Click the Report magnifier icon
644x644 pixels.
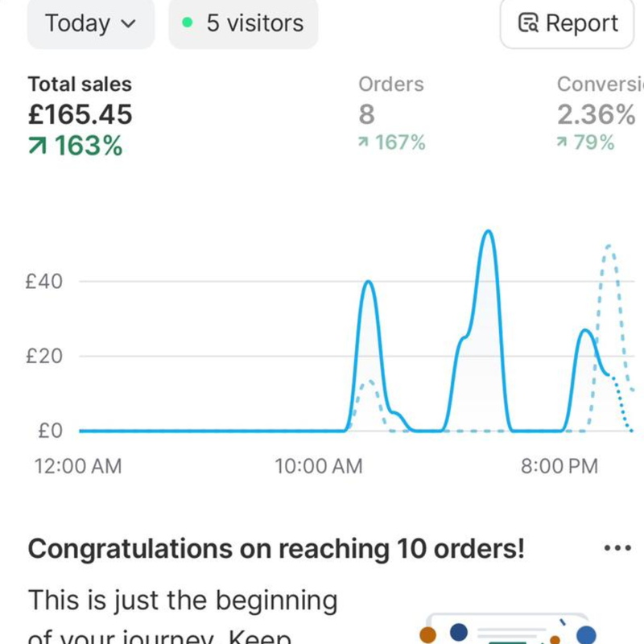[x=528, y=23]
